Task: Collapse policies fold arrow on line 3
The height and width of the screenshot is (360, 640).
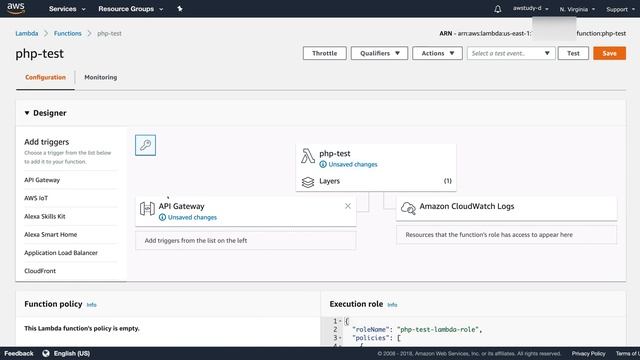Action: [340, 338]
